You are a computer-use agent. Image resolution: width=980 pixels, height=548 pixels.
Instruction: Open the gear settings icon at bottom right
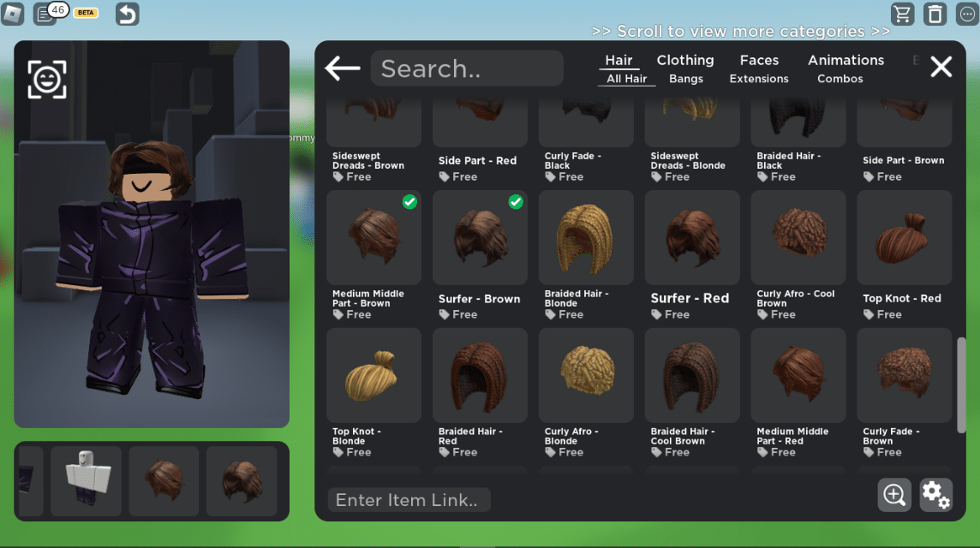pyautogui.click(x=935, y=495)
